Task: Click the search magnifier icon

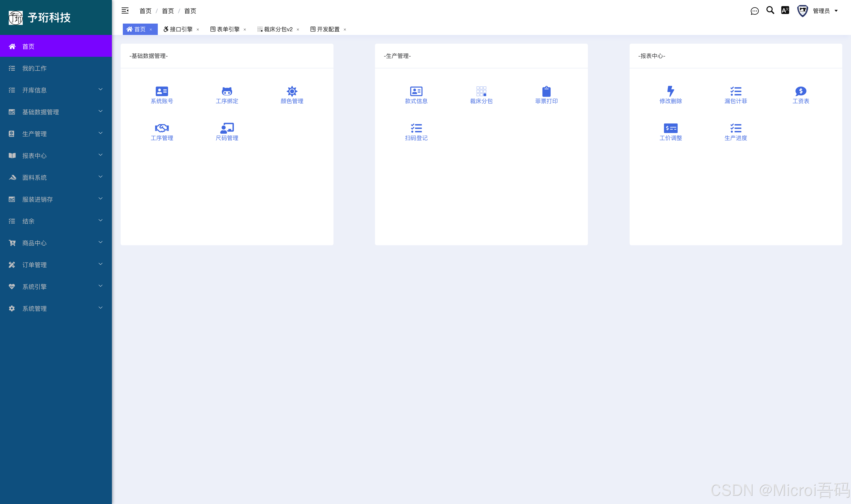Action: pyautogui.click(x=770, y=10)
